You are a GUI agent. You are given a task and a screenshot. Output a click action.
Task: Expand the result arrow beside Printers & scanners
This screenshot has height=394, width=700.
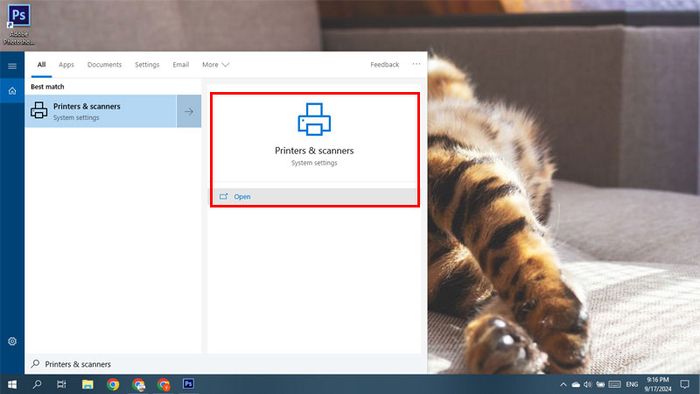click(189, 111)
